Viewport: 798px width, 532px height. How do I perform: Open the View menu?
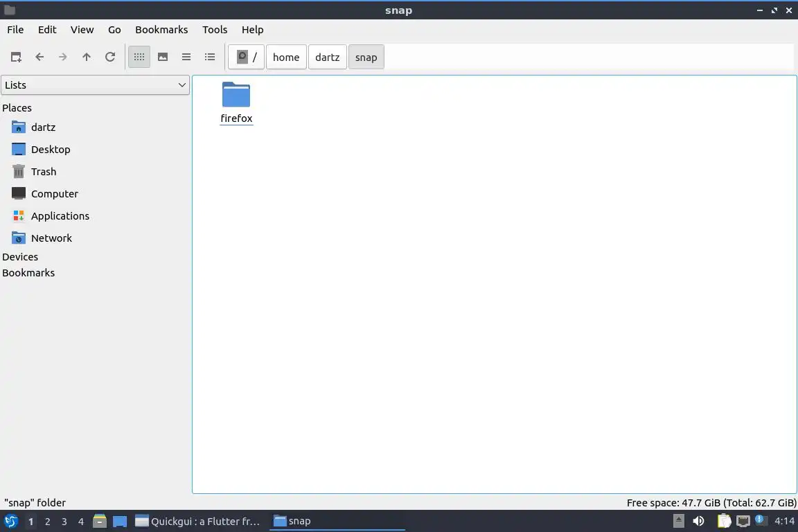(x=82, y=30)
